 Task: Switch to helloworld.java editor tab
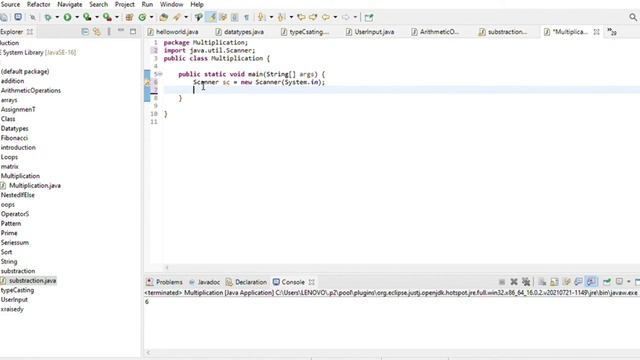pyautogui.click(x=173, y=32)
